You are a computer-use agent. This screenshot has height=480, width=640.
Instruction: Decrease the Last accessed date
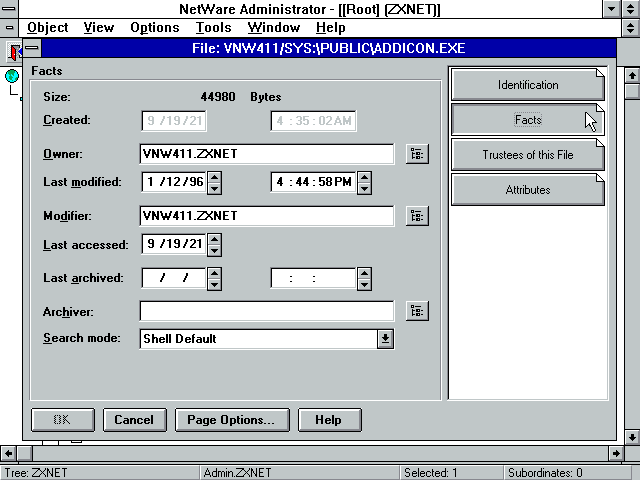tap(214, 250)
